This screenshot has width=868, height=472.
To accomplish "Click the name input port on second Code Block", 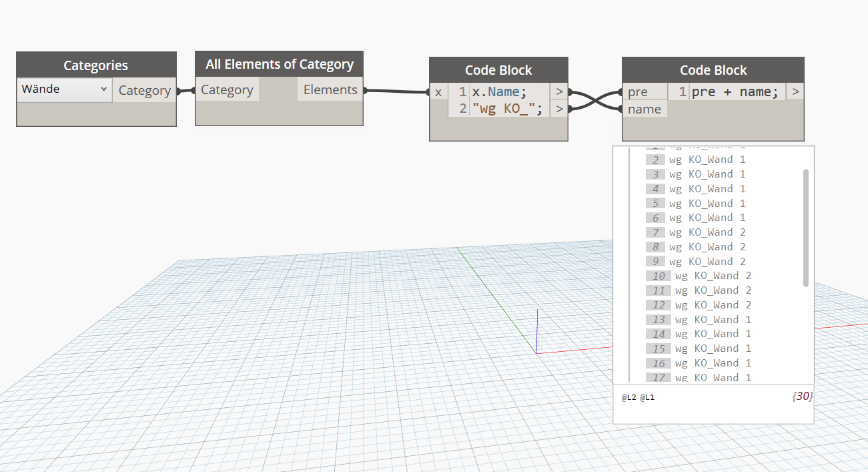I will coord(644,109).
